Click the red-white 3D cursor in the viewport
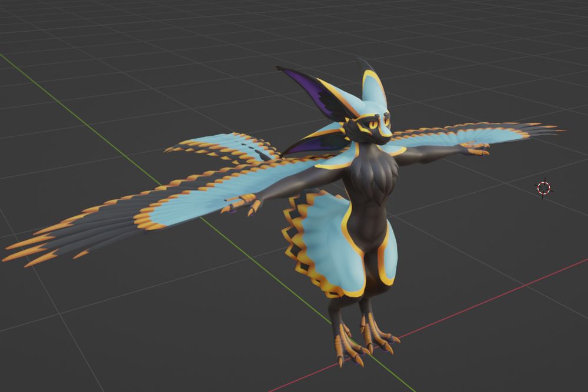588x392 pixels. pyautogui.click(x=543, y=187)
